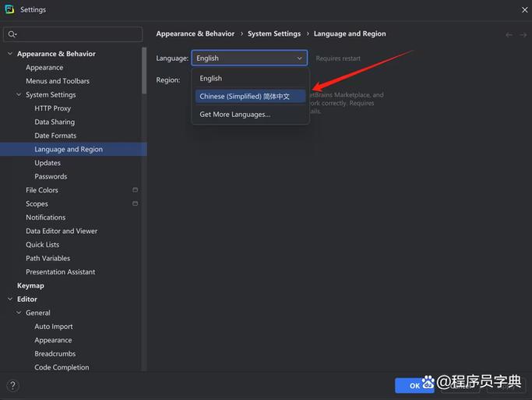
Task: Open Menus and Toolbars settings
Action: 58,81
